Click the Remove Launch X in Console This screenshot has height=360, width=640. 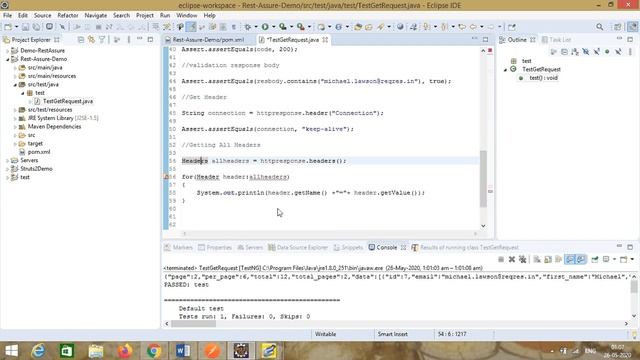[511, 259]
